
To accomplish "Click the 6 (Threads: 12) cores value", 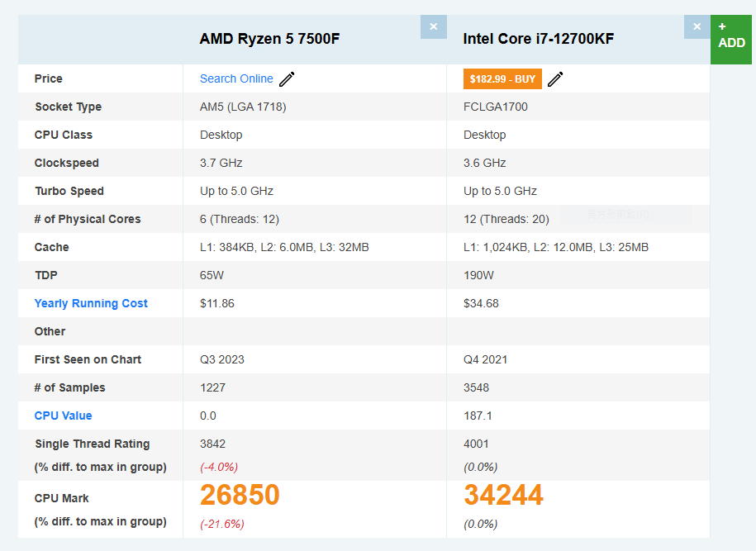I will click(240, 219).
